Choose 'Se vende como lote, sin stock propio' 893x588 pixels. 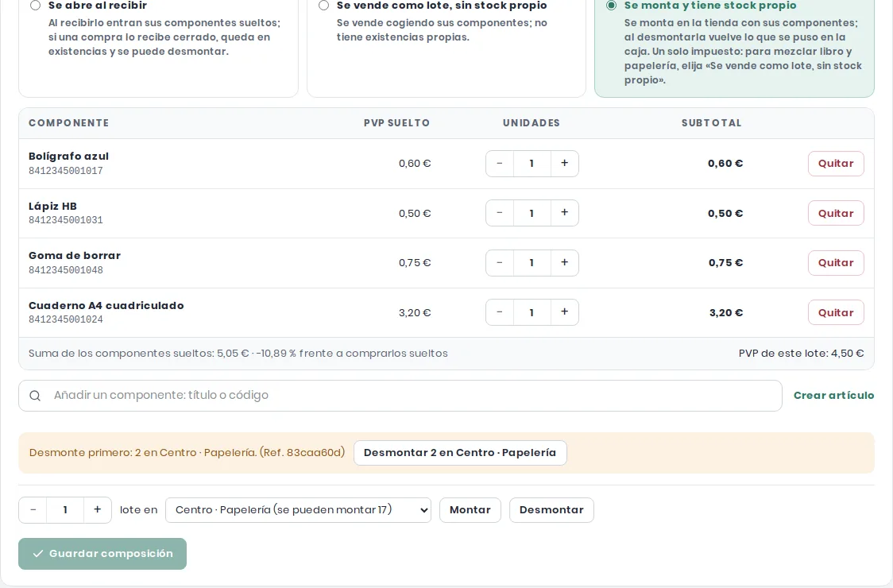pyautogui.click(x=323, y=6)
